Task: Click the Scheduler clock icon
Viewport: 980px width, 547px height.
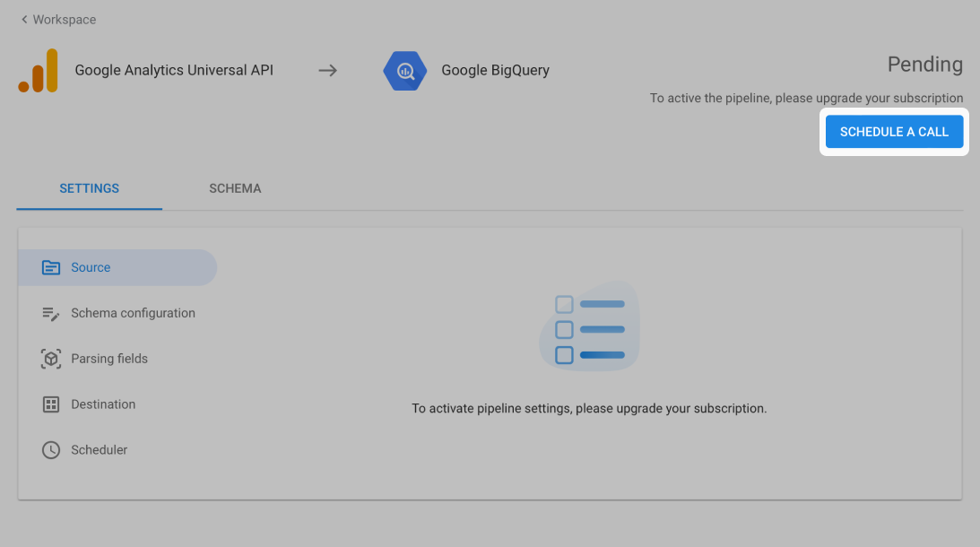Action: click(x=50, y=450)
